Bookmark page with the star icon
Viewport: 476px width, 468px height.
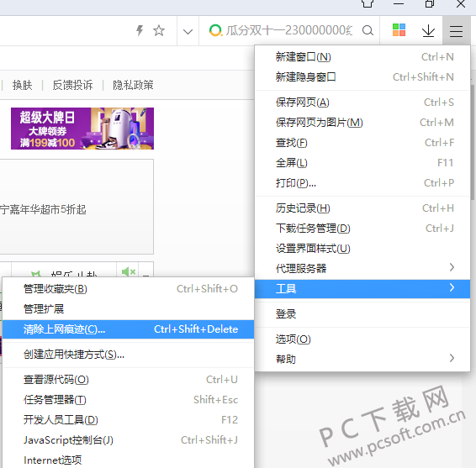(159, 30)
